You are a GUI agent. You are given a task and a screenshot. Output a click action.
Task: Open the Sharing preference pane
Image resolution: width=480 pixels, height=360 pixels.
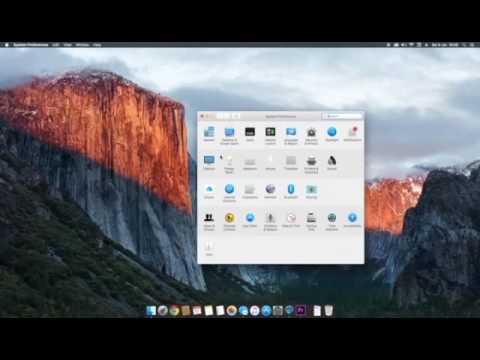pos(311,192)
